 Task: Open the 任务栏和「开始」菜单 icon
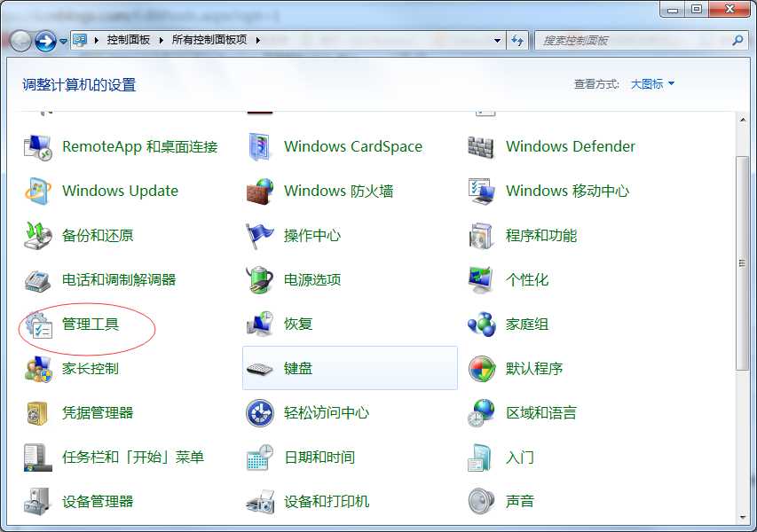click(x=37, y=458)
